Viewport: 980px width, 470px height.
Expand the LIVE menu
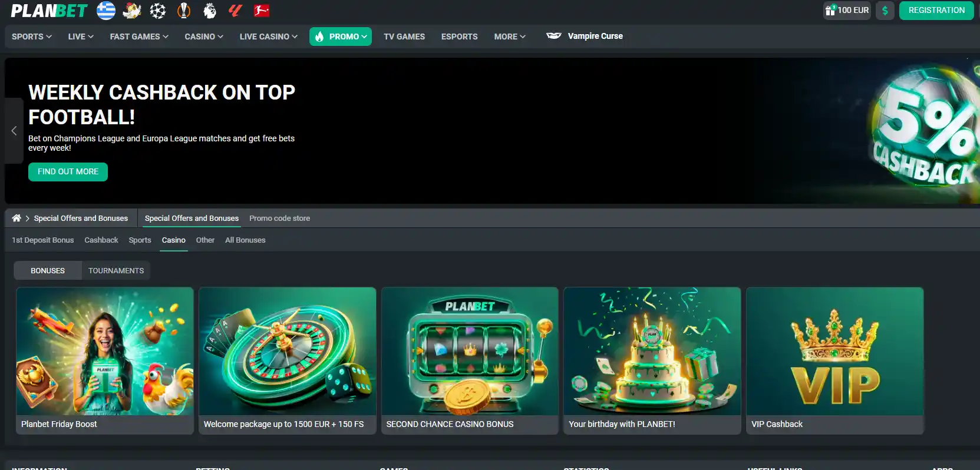(x=81, y=37)
